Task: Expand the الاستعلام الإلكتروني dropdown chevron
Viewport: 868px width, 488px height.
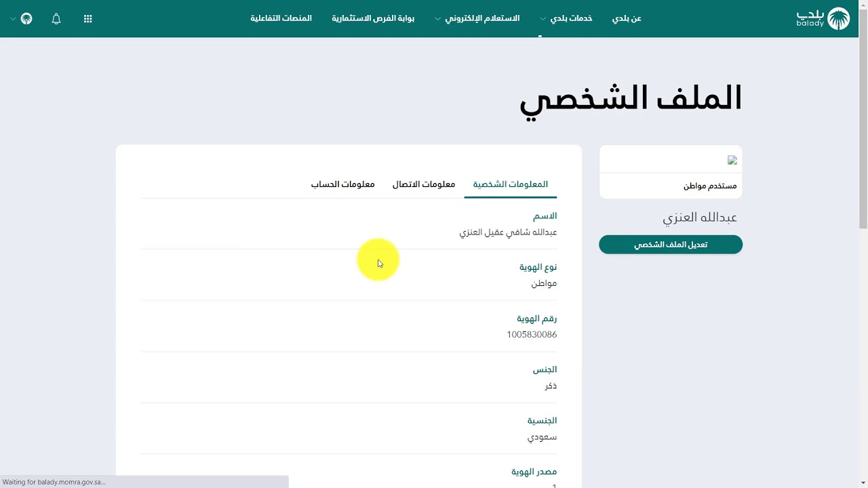Action: (437, 19)
